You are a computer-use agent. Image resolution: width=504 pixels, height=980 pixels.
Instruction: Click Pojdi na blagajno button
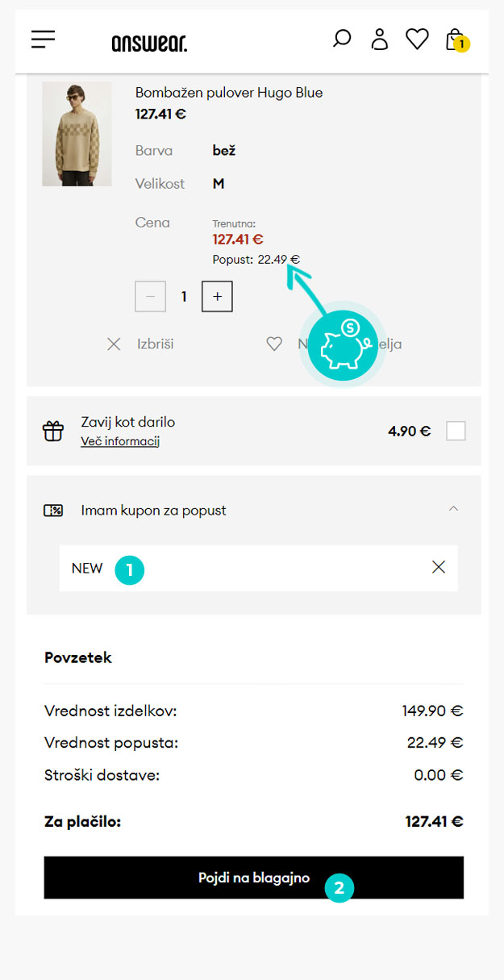(x=254, y=878)
